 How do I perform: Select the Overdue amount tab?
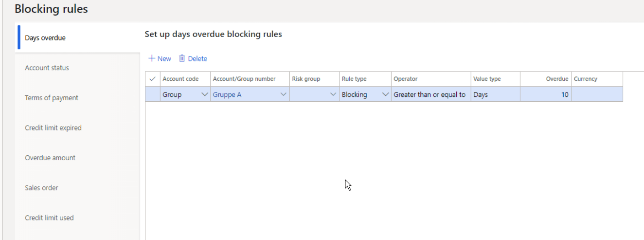pyautogui.click(x=50, y=158)
